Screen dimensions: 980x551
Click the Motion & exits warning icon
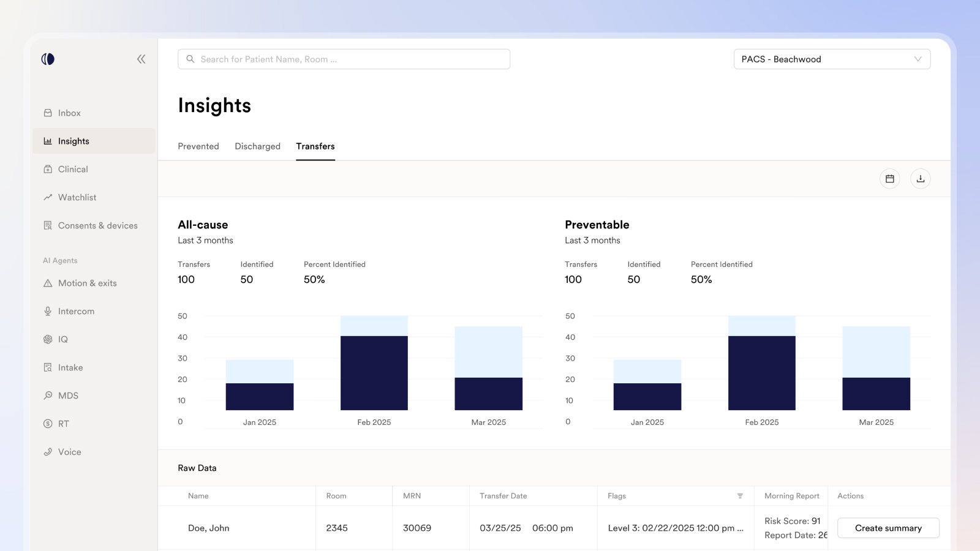click(48, 283)
